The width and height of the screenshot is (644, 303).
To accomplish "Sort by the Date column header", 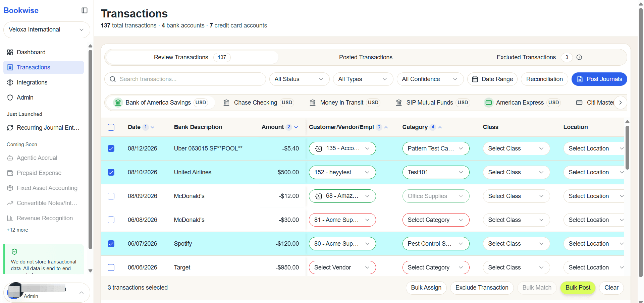I will pos(141,127).
